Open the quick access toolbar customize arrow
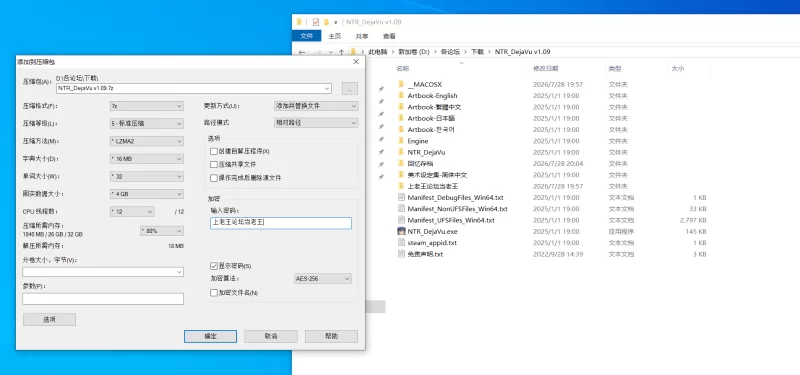This screenshot has height=375, width=800. [335, 22]
